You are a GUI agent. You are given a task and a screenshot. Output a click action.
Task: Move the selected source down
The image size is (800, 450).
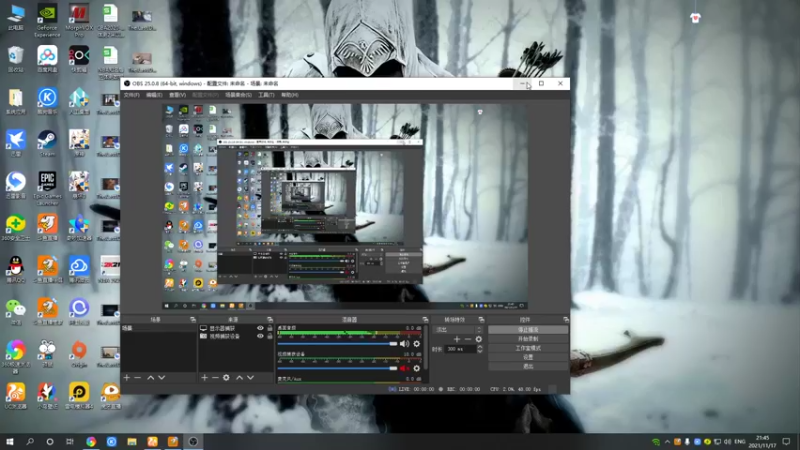tap(251, 378)
